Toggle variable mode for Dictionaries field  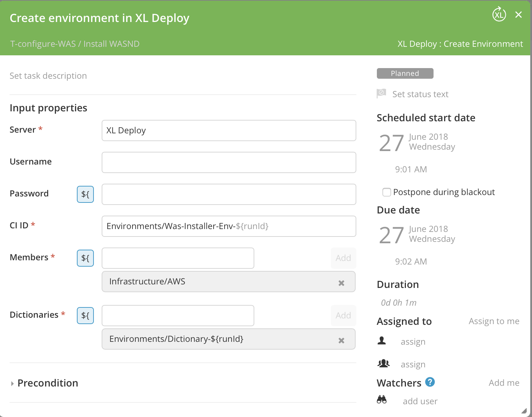click(85, 316)
